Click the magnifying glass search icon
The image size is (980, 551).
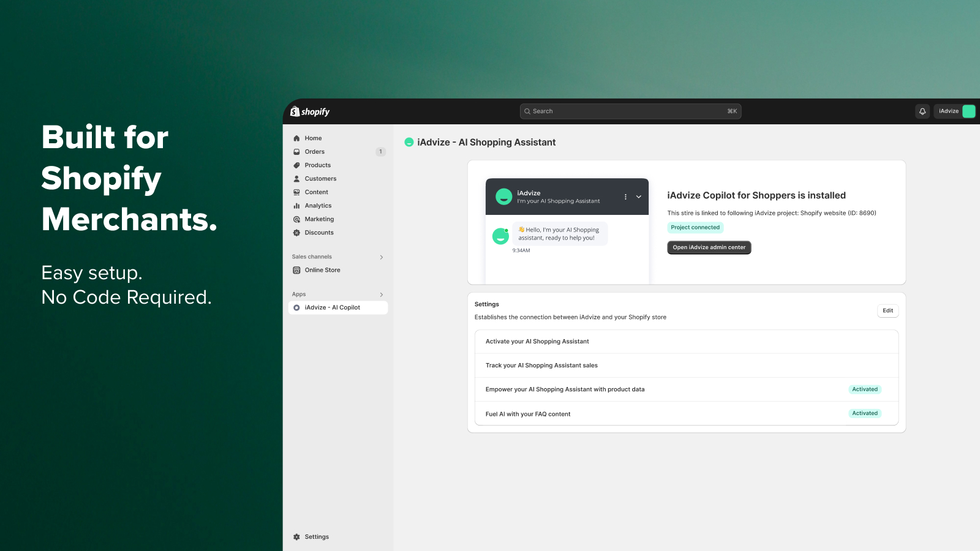pyautogui.click(x=527, y=111)
